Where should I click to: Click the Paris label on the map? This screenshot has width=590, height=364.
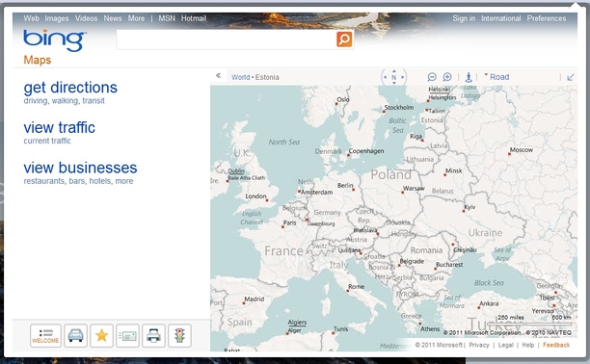290,222
